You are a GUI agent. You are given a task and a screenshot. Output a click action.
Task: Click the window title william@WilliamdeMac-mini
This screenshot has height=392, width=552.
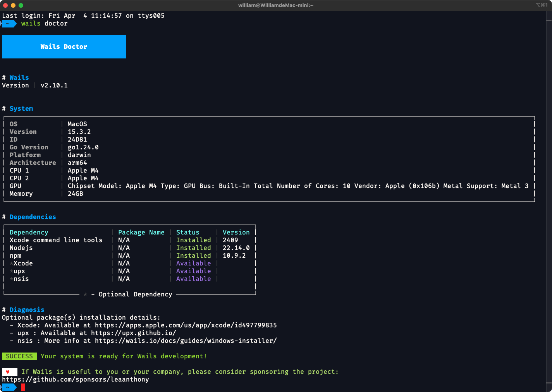click(276, 5)
